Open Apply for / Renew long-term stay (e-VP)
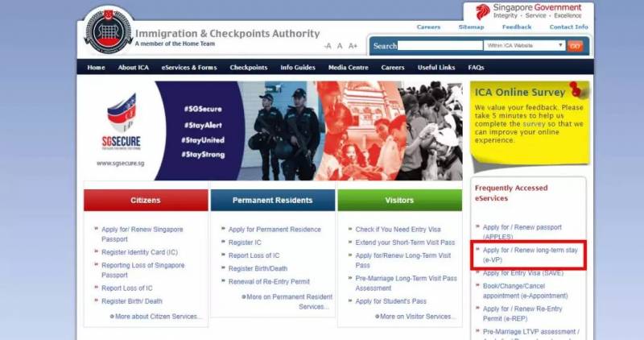Viewport: 644px width, 340px height. point(530,255)
